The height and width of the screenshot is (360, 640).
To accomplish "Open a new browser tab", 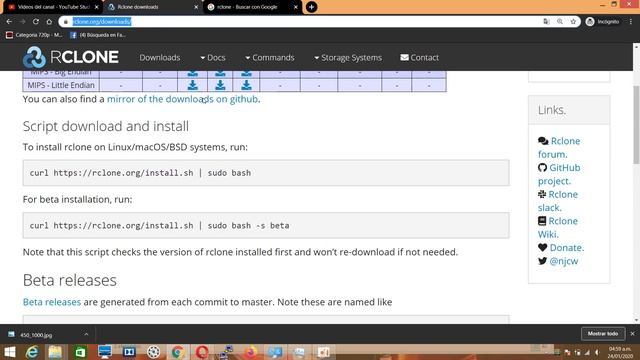I will tap(311, 7).
